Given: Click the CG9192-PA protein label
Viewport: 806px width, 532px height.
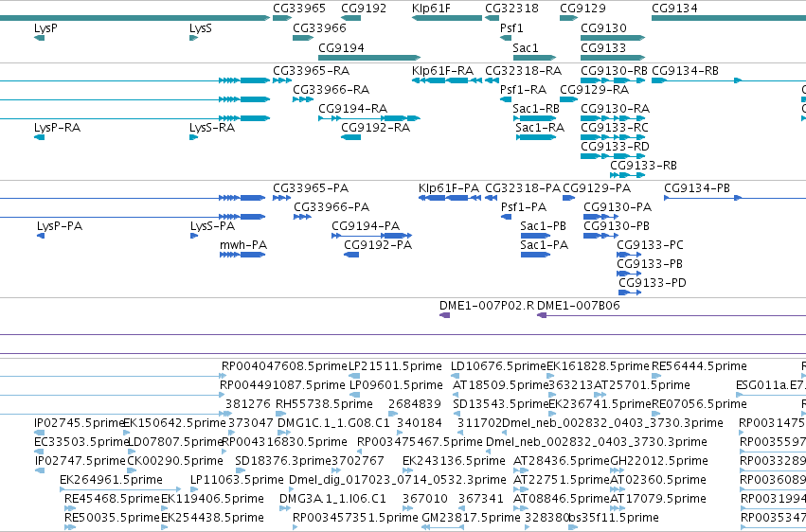Looking at the screenshot, I should pos(378,245).
